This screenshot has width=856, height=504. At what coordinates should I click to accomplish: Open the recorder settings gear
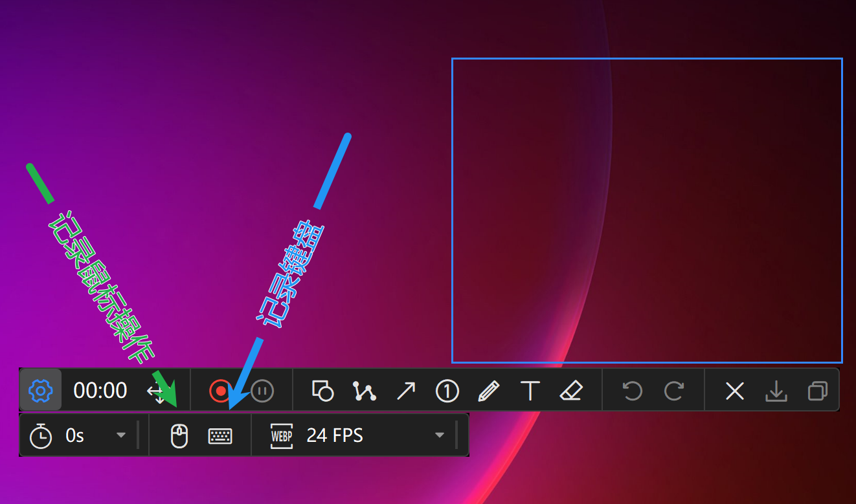pos(40,390)
